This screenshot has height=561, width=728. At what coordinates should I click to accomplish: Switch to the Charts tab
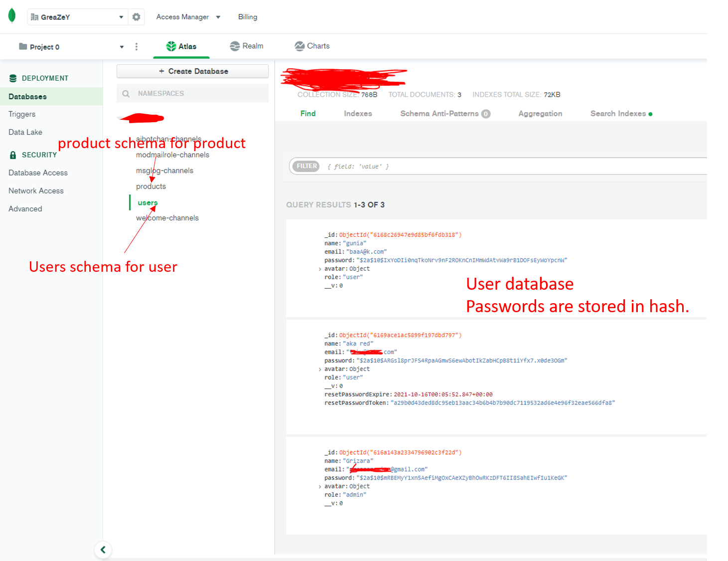[312, 46]
